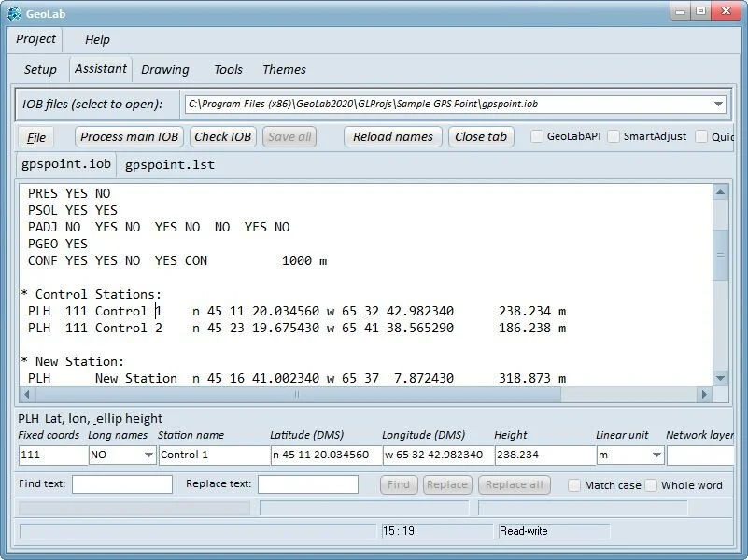
Task: Click the horizontal scroll right arrow
Action: click(704, 394)
